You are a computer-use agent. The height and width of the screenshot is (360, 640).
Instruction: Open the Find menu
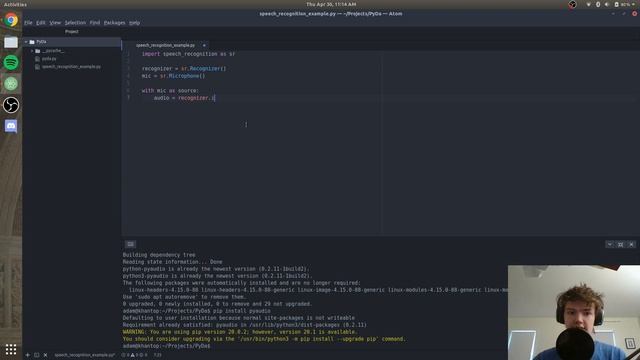pos(95,23)
